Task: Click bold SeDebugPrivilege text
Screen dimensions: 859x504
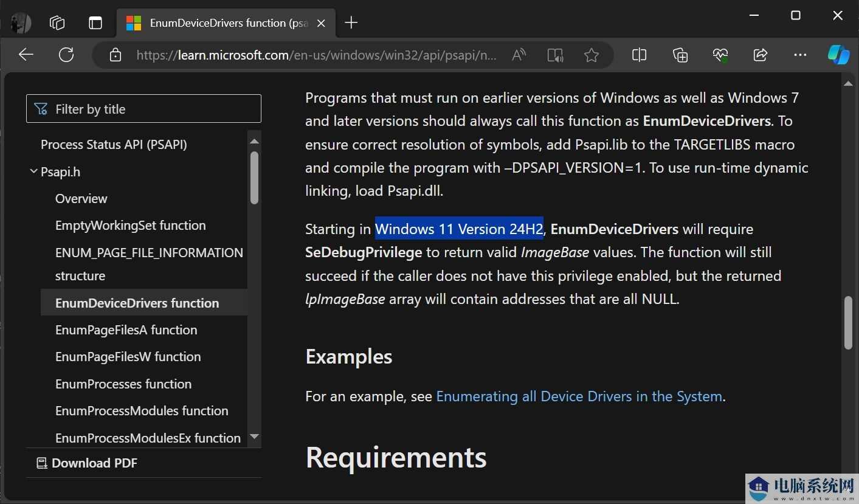Action: (364, 252)
